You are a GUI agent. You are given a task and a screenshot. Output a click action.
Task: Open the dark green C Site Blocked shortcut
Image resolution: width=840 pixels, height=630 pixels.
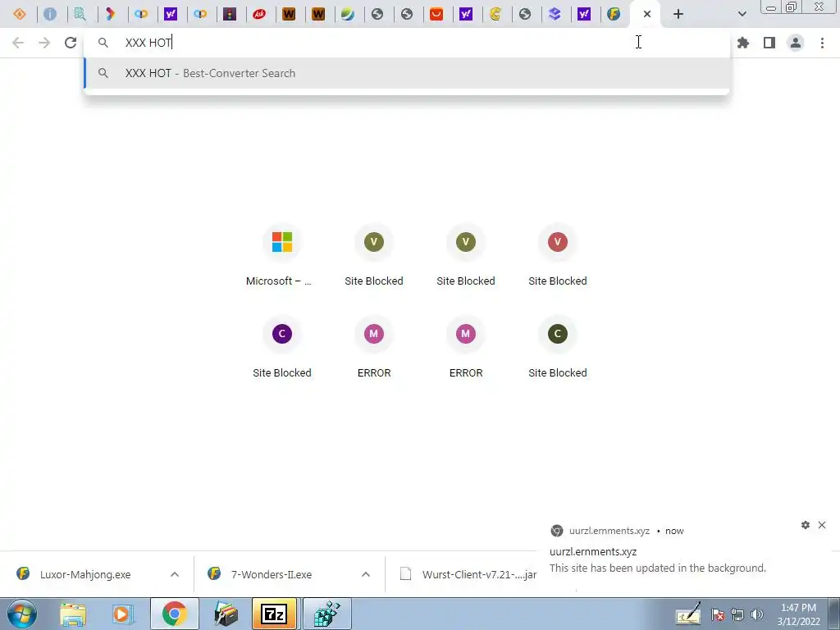coord(557,348)
